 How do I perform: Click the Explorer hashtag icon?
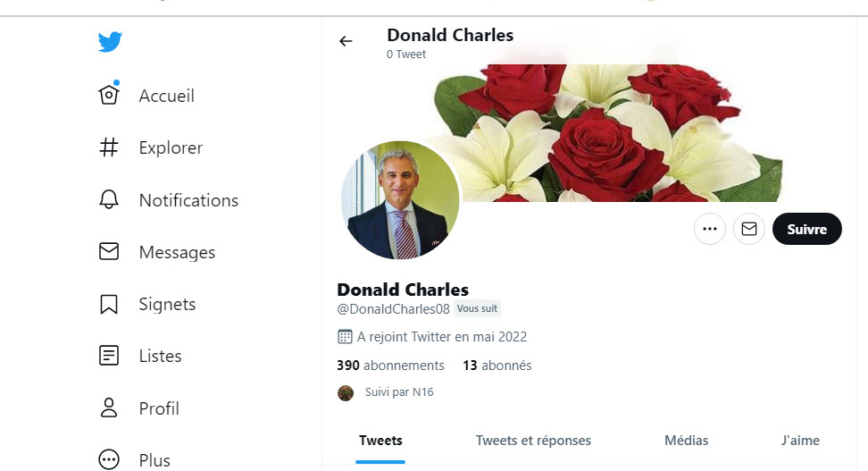[109, 147]
